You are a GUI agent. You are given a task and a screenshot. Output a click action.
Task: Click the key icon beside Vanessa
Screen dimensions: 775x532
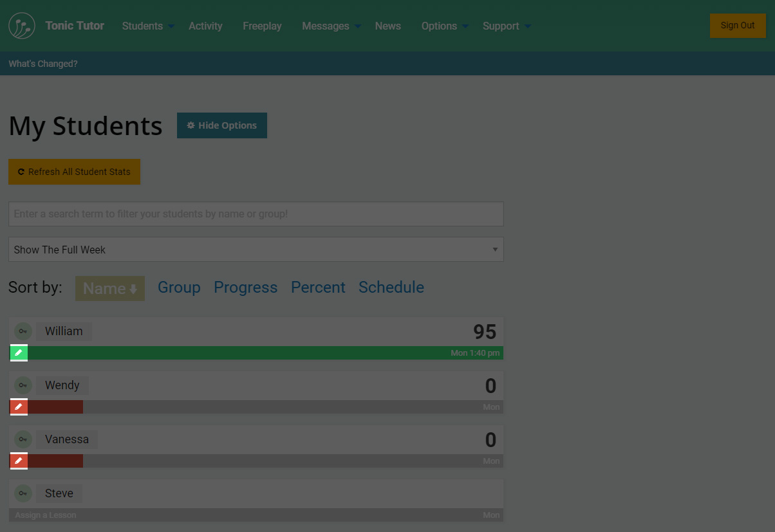pos(23,439)
